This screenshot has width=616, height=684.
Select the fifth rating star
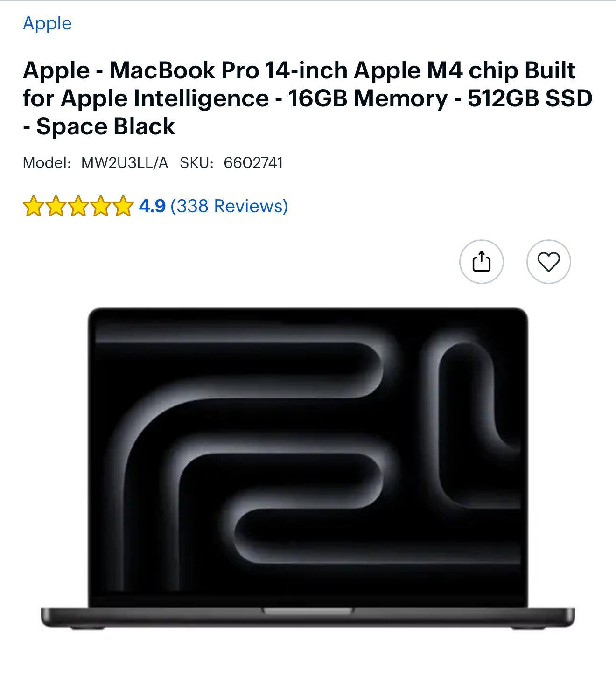click(123, 206)
